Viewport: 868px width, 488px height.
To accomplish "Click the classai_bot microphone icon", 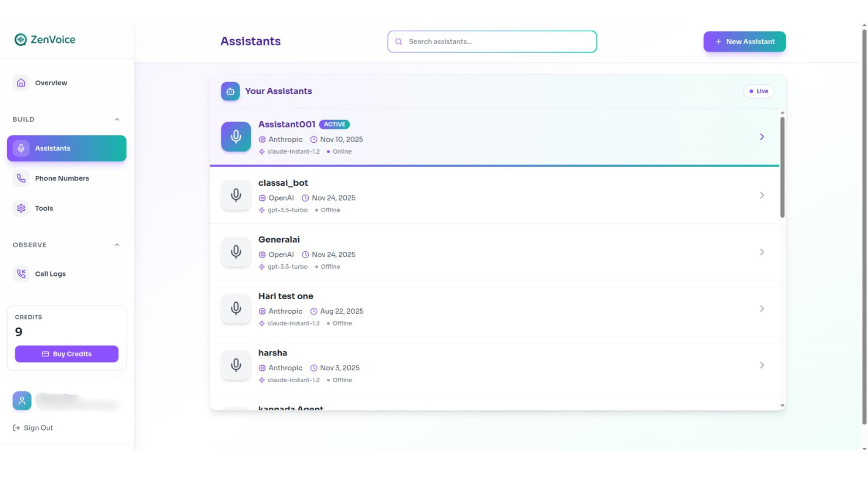I will [236, 195].
